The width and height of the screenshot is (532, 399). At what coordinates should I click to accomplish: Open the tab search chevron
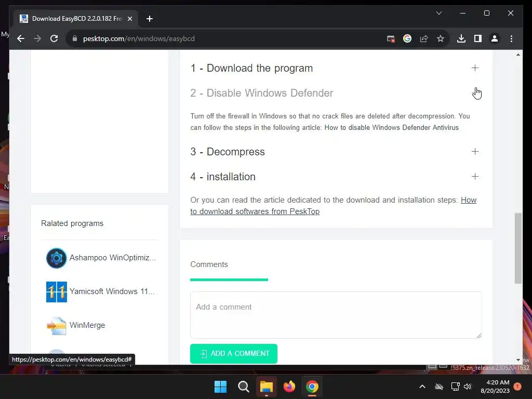pyautogui.click(x=438, y=13)
